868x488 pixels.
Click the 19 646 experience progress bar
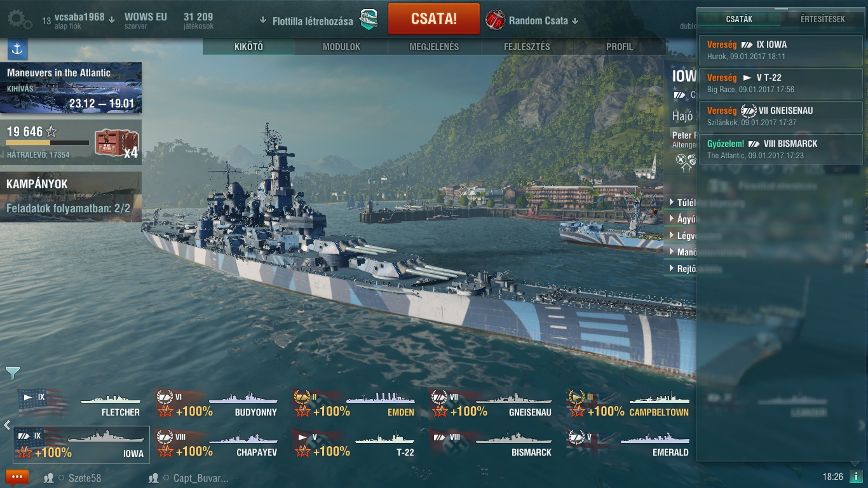48,143
